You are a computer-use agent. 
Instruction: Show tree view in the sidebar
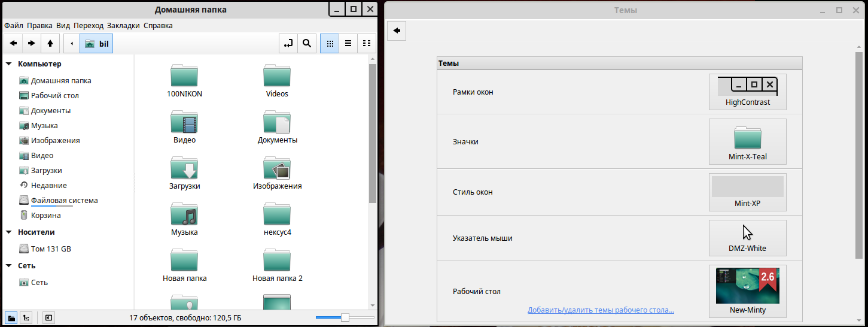click(x=26, y=317)
